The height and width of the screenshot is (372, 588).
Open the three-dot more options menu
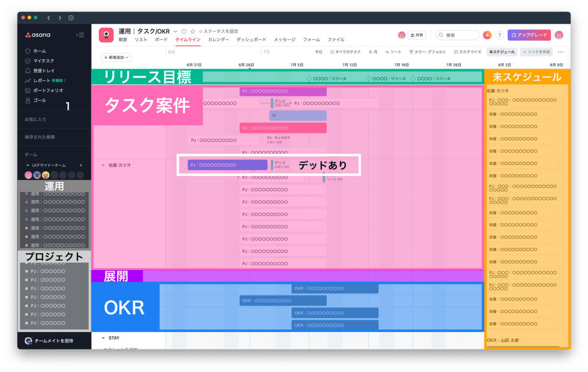tap(561, 52)
